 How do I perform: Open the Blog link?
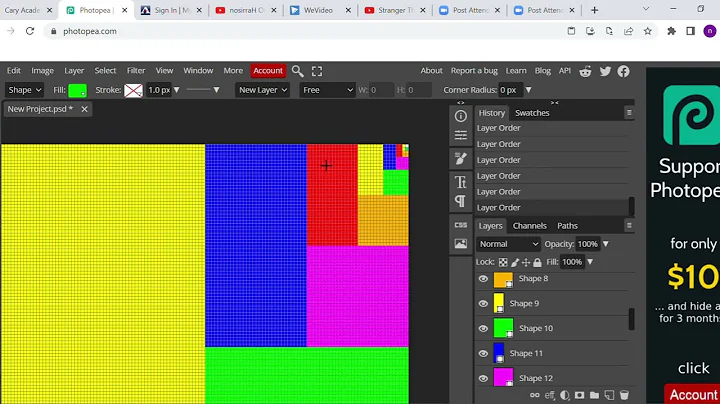(542, 71)
